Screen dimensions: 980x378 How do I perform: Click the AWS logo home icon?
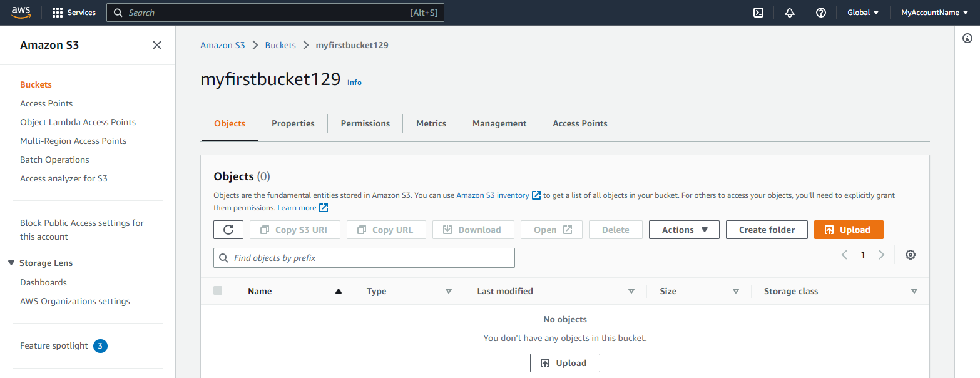[x=21, y=13]
